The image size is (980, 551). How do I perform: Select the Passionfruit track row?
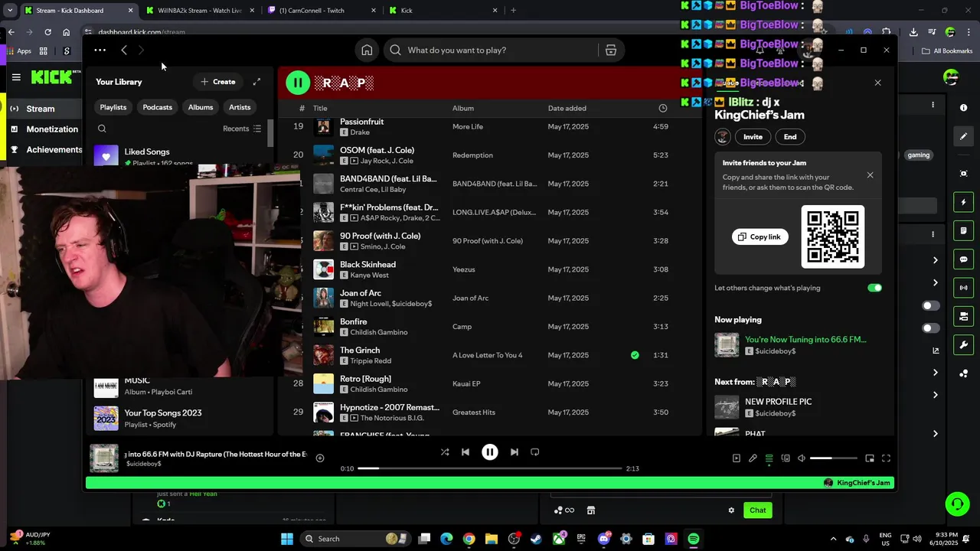click(x=490, y=126)
